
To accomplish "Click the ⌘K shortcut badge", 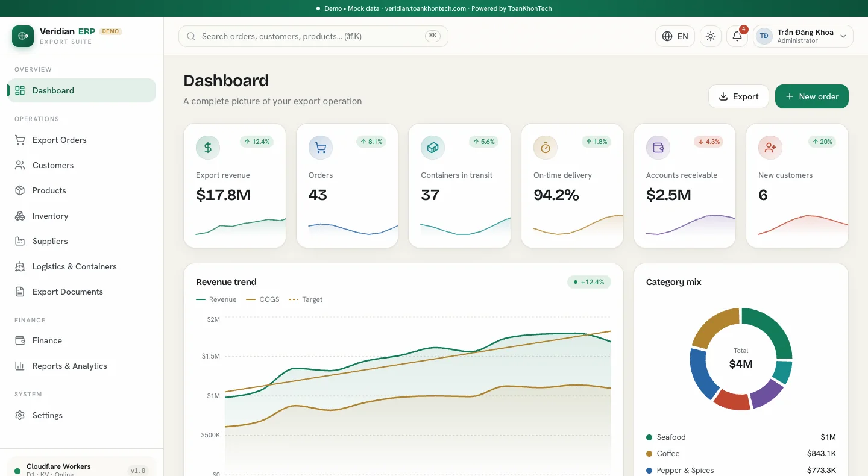I will coord(433,36).
